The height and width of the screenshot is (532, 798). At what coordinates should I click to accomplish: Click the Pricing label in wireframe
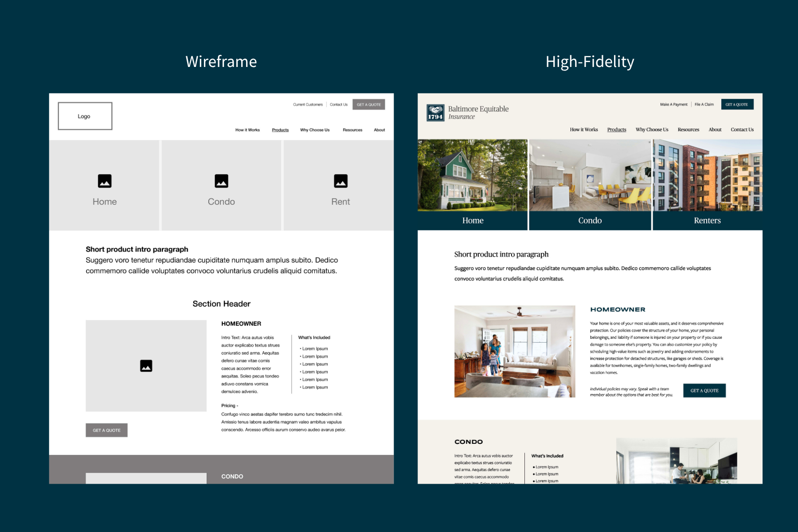[230, 406]
